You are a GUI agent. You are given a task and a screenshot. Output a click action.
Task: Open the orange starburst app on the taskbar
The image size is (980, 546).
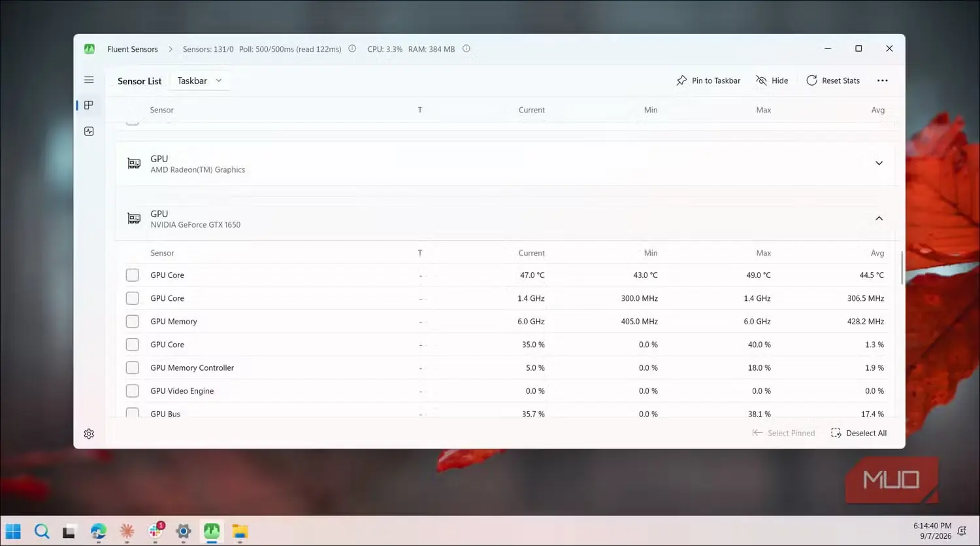pos(127,531)
